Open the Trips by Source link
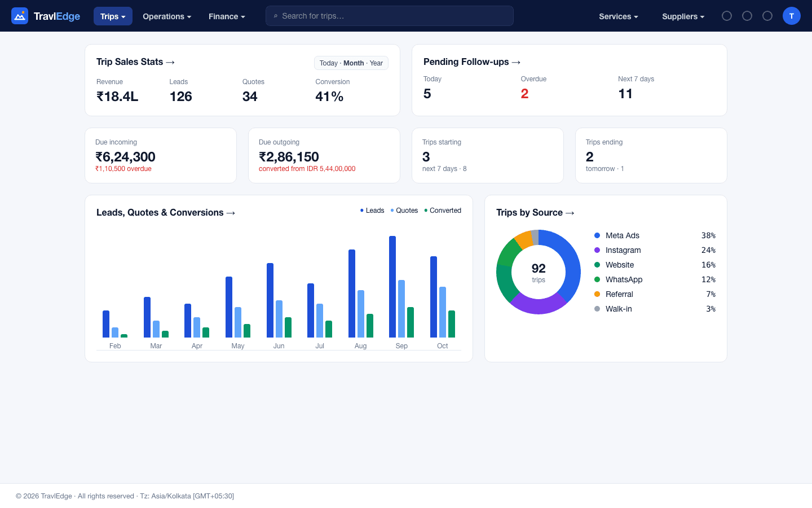812x508 pixels. (535, 213)
